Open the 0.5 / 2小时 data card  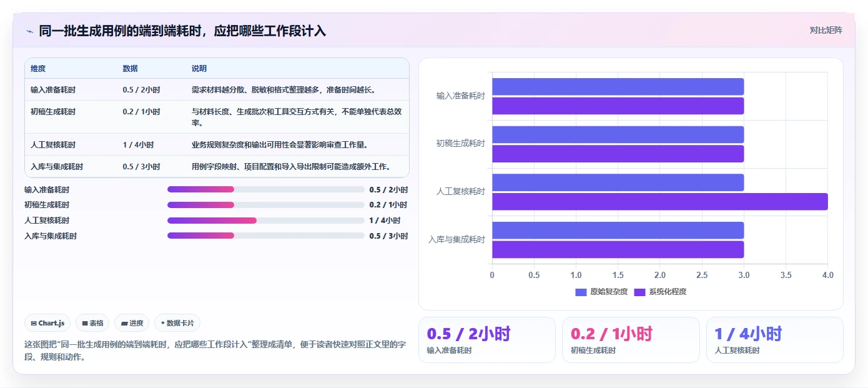click(486, 340)
